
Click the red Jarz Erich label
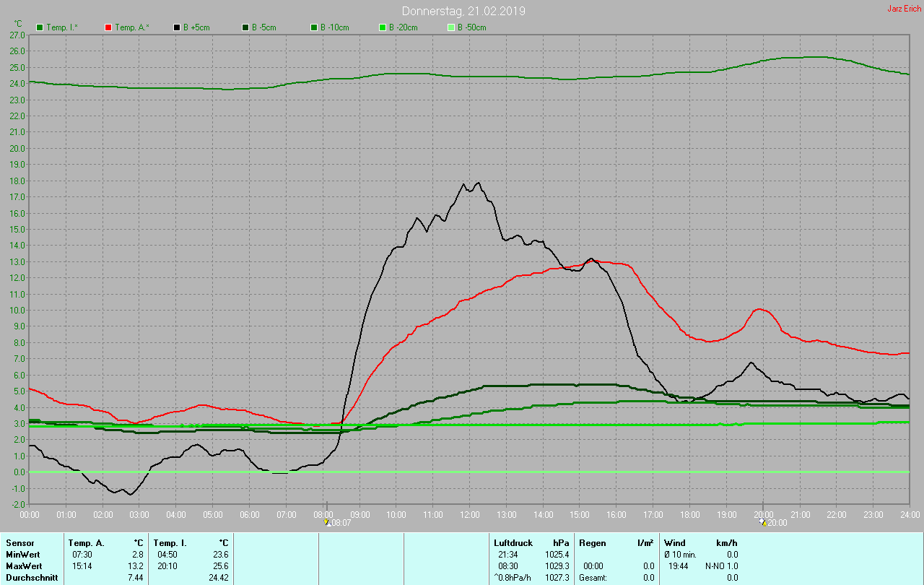coord(904,9)
